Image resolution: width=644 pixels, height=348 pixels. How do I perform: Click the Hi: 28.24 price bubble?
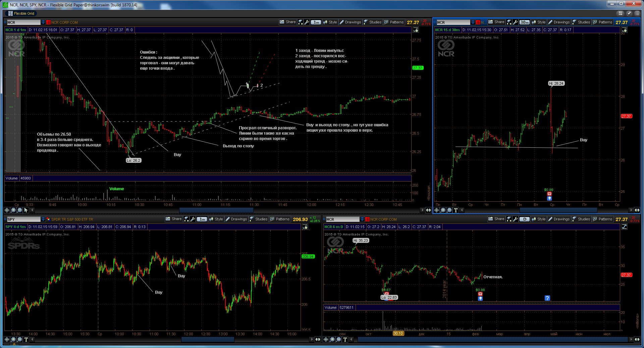[x=556, y=83]
